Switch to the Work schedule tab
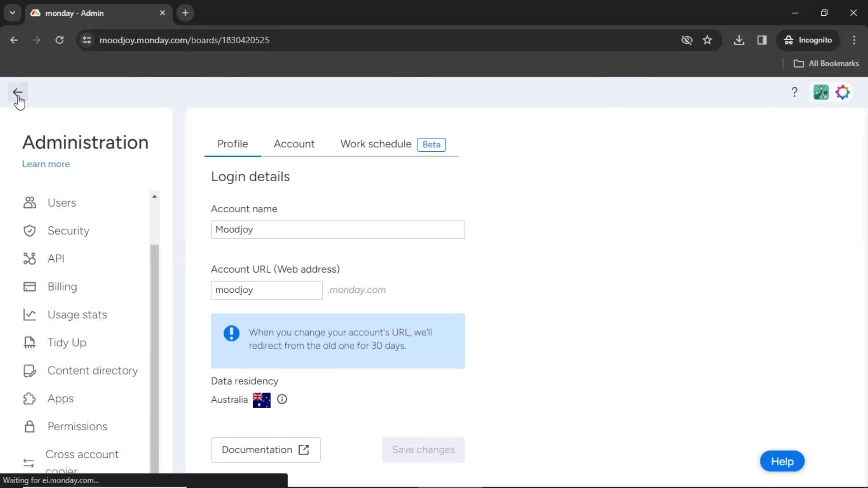The height and width of the screenshot is (488, 868). [376, 144]
